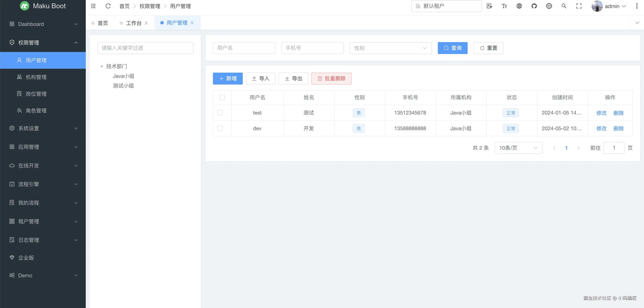
Task: Open the GitHub icon link
Action: 534,6
